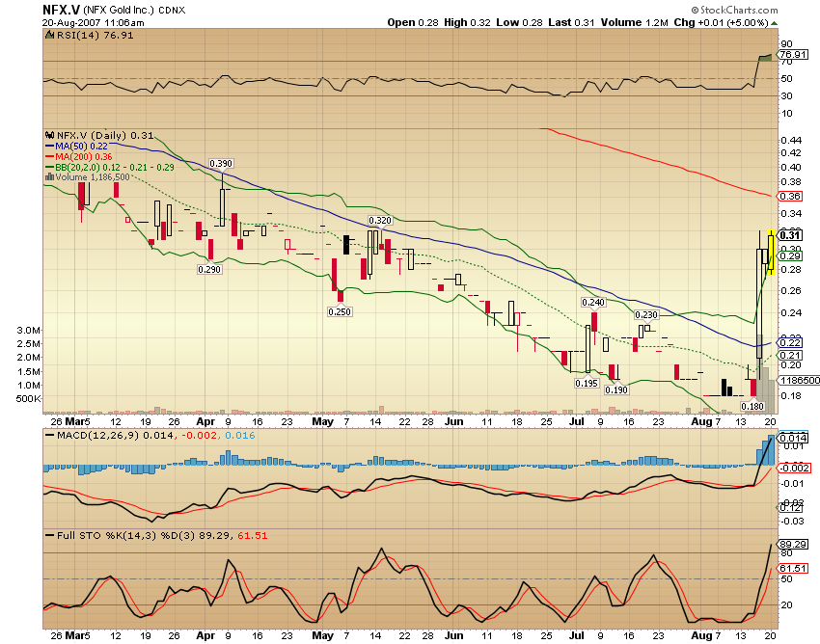The height and width of the screenshot is (644, 820).
Task: Click the blue boxed 0.22 MA(50) axis tag
Action: (x=790, y=342)
